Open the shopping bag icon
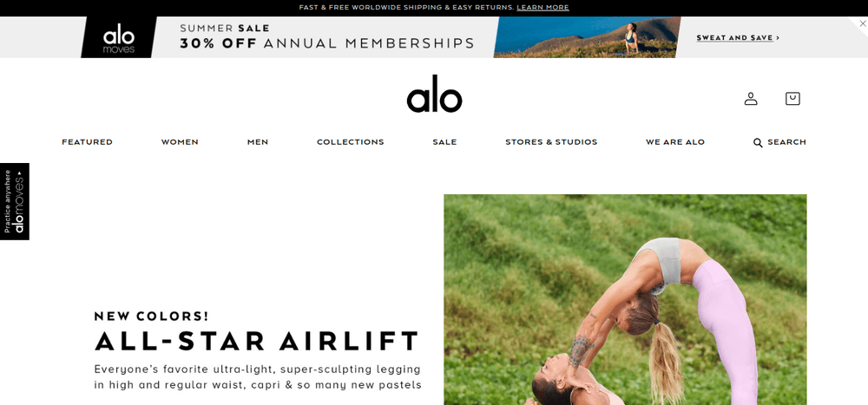The image size is (868, 405). tap(792, 99)
